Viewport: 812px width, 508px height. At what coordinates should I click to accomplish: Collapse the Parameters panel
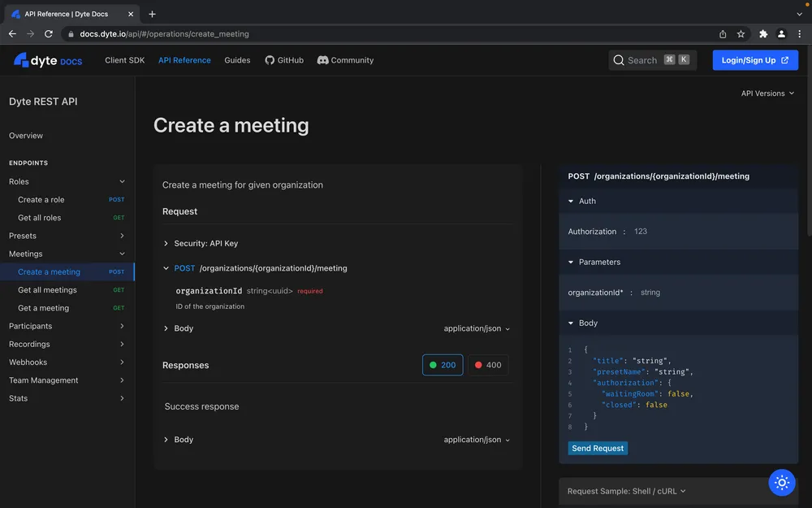[678, 262]
